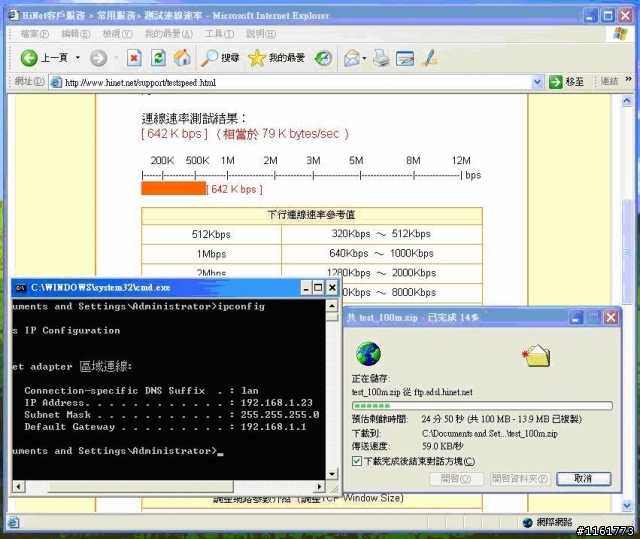Click the Mail envelope toolbar icon
Viewport: 640px width, 539px height.
pyautogui.click(x=351, y=58)
